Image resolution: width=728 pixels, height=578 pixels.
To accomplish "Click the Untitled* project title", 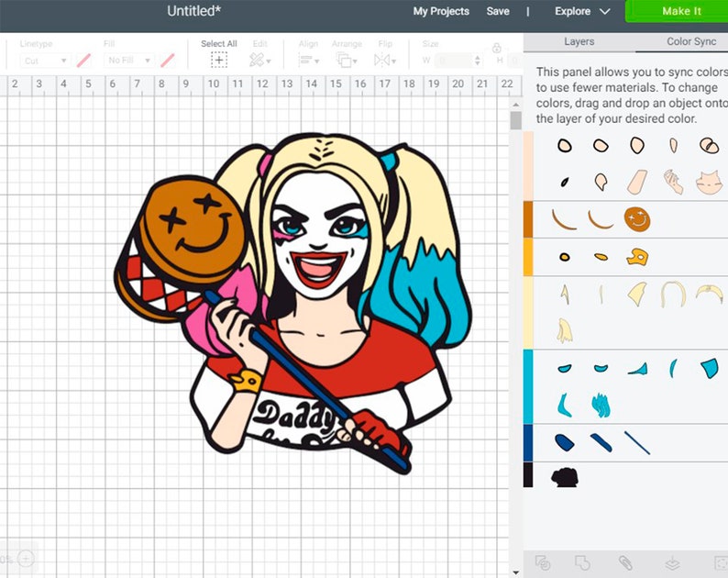I will click(x=193, y=11).
